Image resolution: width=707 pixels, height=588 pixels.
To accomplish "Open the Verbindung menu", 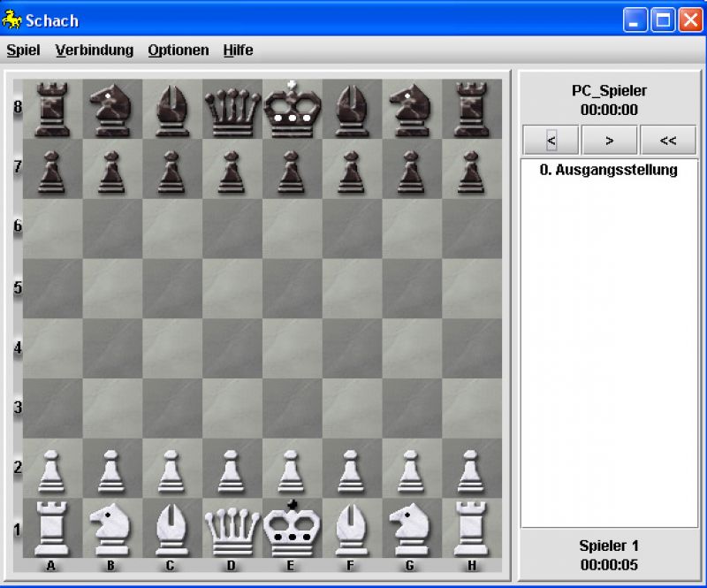I will 95,50.
